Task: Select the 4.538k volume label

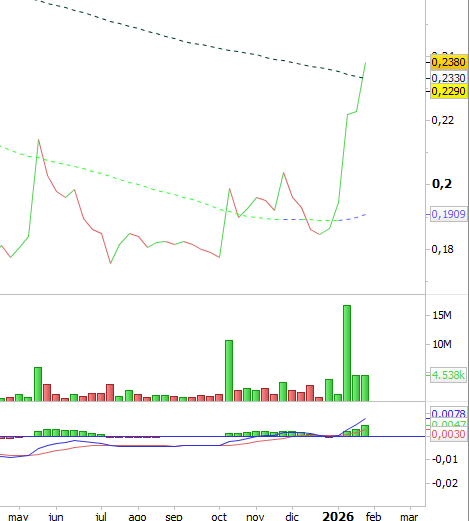Action: tap(448, 375)
